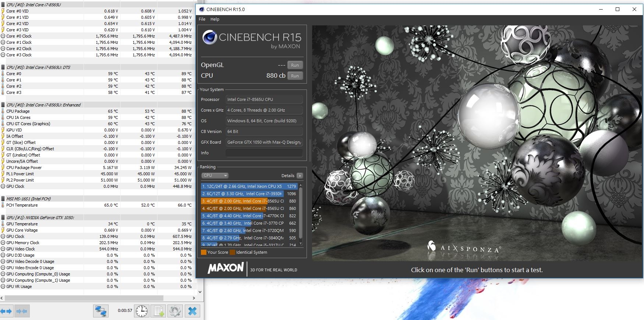Click Cinebench title bar app icon
Image resolution: width=644 pixels, height=320 pixels.
click(201, 9)
